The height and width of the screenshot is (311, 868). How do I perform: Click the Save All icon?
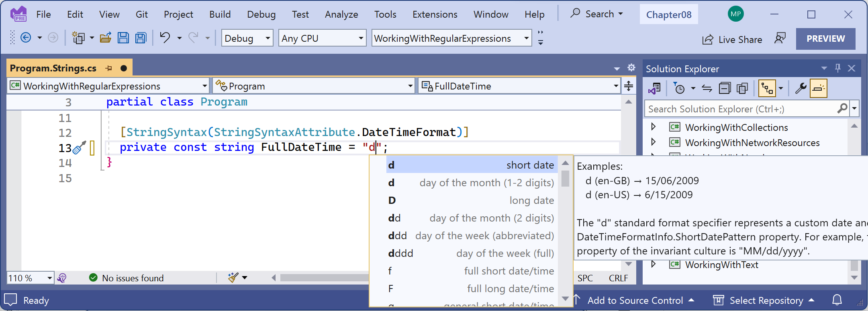point(141,38)
